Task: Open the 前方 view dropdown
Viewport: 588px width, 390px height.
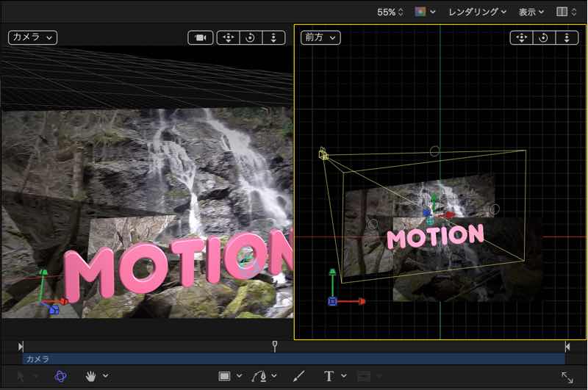Action: (x=320, y=37)
